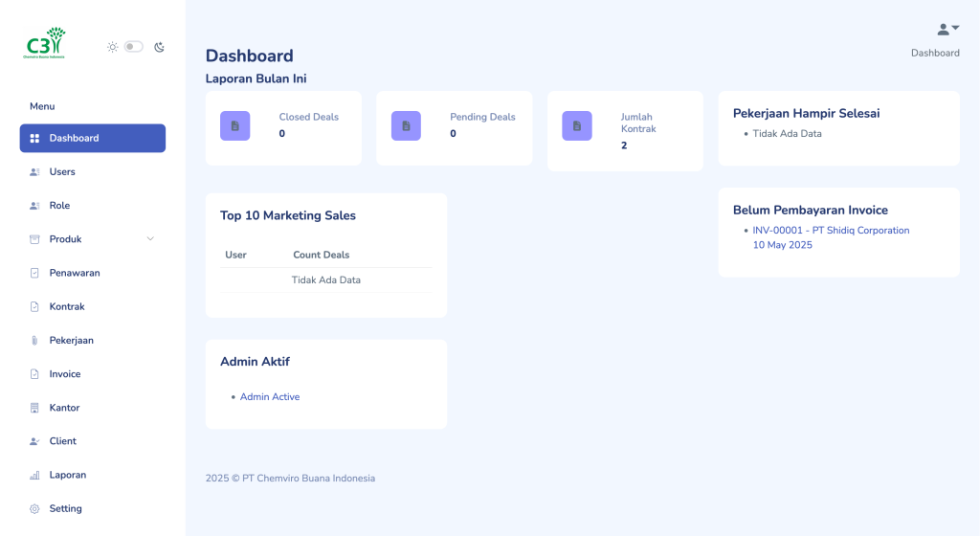Click the Admin Active link
Viewport: 980px width, 536px height.
270,397
